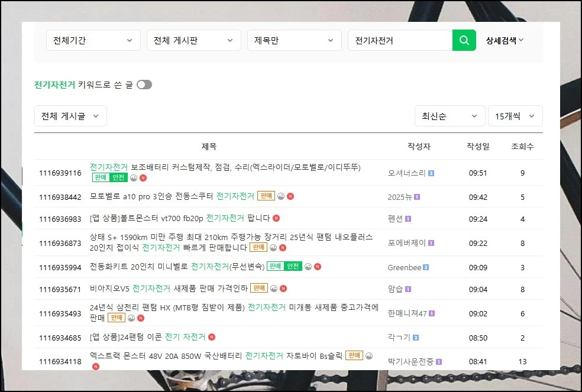
Task: Click the search field containing 전기자전거
Action: (x=400, y=41)
